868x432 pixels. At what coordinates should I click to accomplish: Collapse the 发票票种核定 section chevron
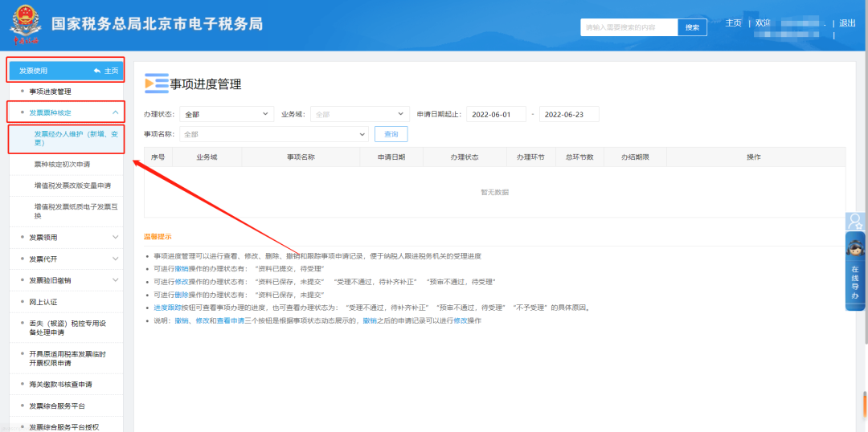(x=115, y=112)
